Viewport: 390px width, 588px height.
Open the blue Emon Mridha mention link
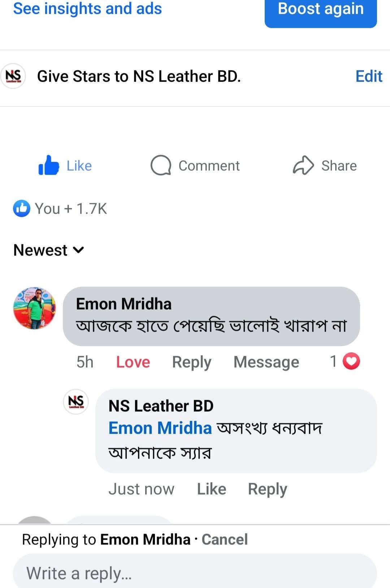(x=160, y=428)
